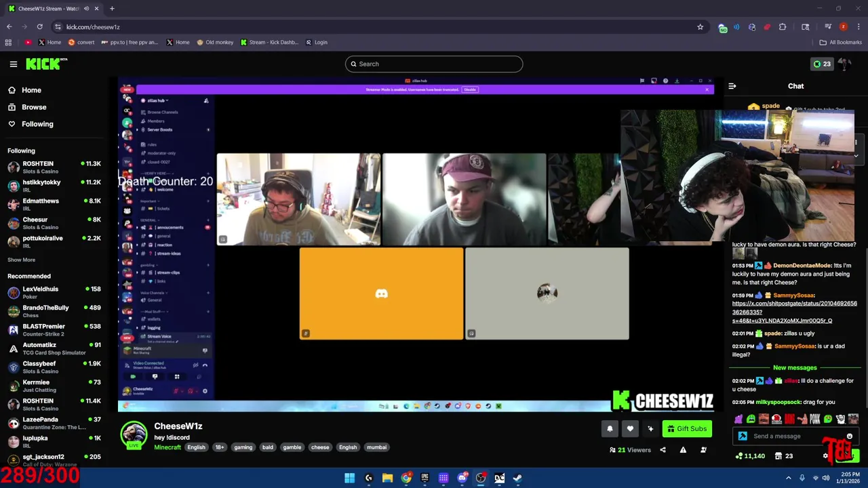Go to the Kick home via logo
Screen dimensions: 868x488
click(x=46, y=64)
